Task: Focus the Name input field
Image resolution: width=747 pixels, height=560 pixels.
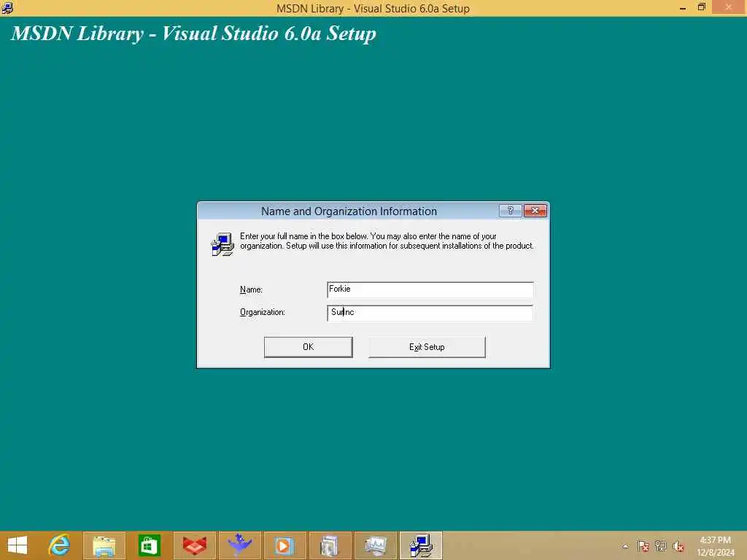Action: (430, 289)
